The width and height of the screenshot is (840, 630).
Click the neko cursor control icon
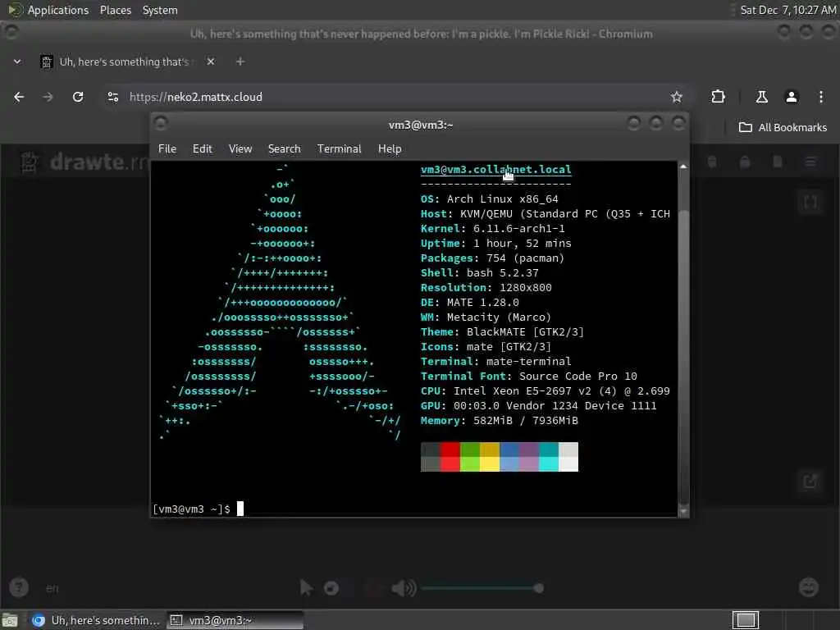(305, 587)
